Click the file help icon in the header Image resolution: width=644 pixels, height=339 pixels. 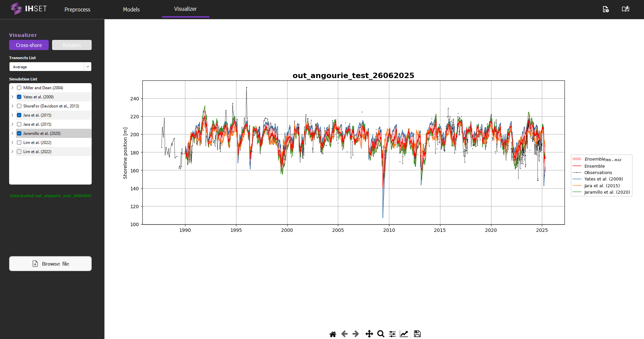pos(606,9)
